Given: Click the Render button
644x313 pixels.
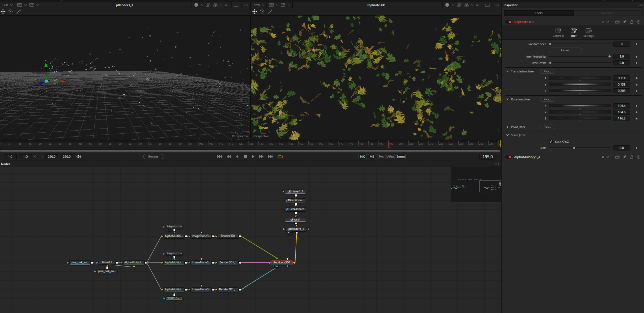Looking at the screenshot, I should point(153,156).
